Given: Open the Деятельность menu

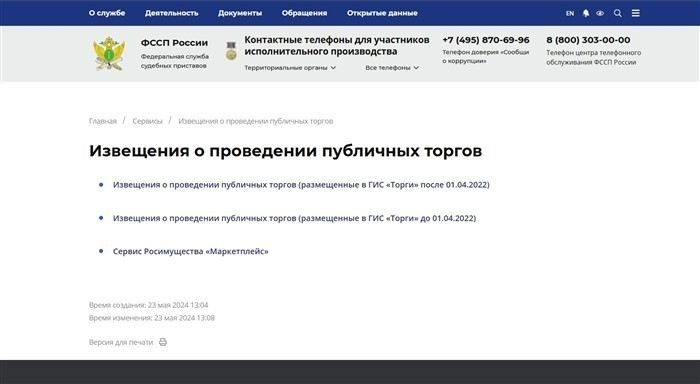Looking at the screenshot, I should click(x=171, y=13).
